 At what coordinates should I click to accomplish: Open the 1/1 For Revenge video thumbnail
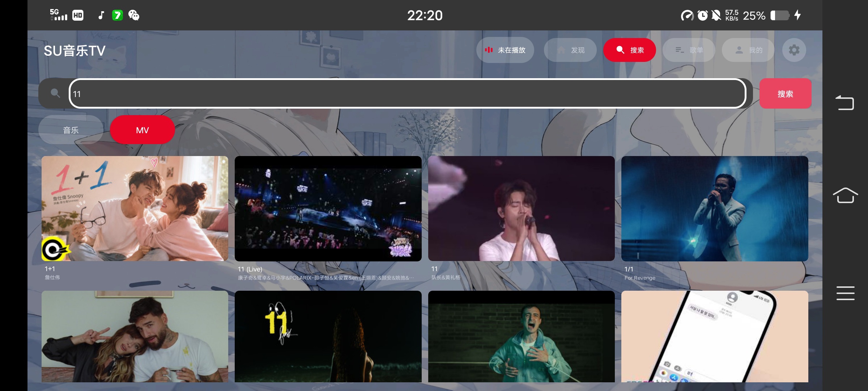pos(715,209)
